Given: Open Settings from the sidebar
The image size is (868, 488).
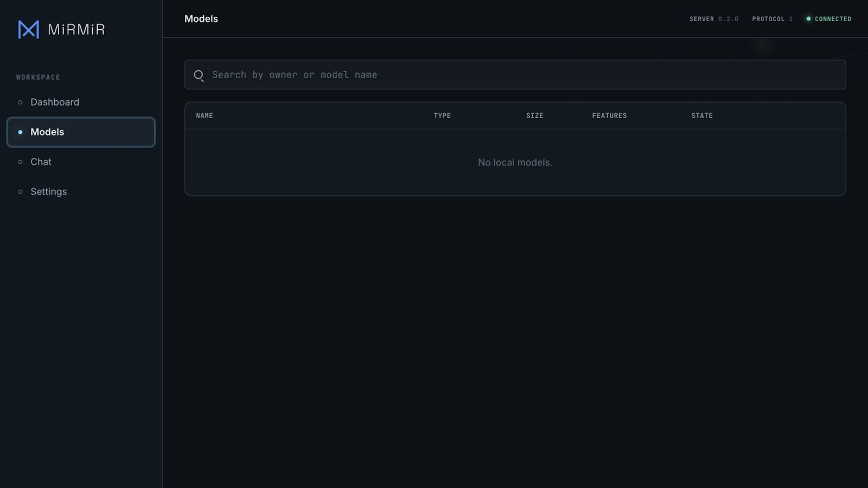Looking at the screenshot, I should 81,191.
